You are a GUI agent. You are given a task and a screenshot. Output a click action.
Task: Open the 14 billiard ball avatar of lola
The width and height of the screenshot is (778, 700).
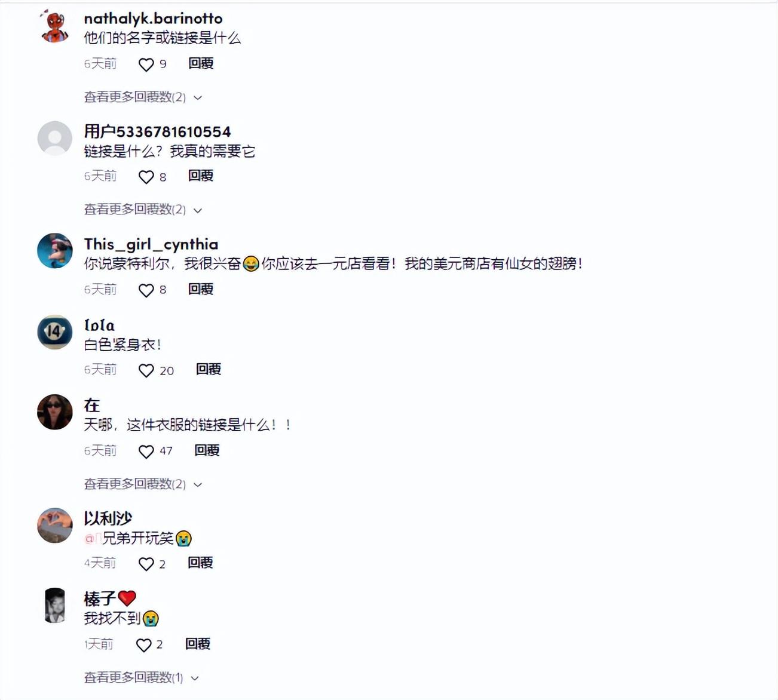54,331
